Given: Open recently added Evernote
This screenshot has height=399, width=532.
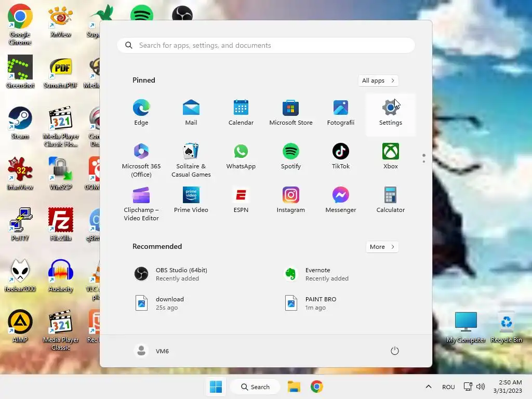Looking at the screenshot, I should tap(340, 274).
